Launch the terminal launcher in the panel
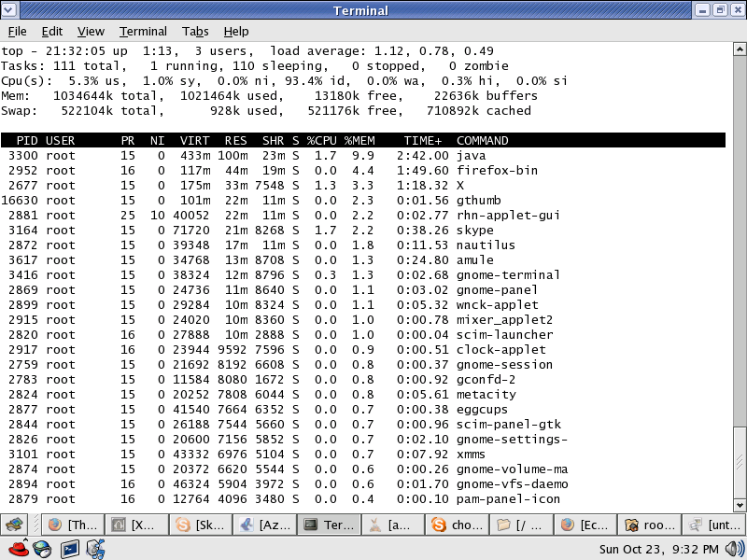 pos(70,549)
